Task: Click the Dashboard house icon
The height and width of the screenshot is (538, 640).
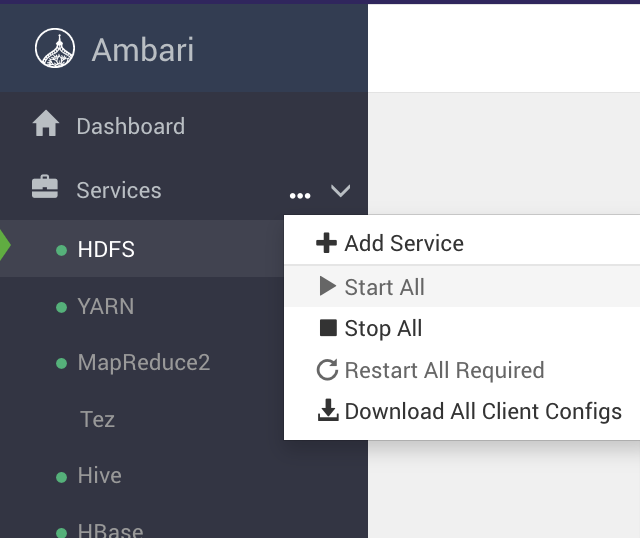Action: [x=46, y=123]
